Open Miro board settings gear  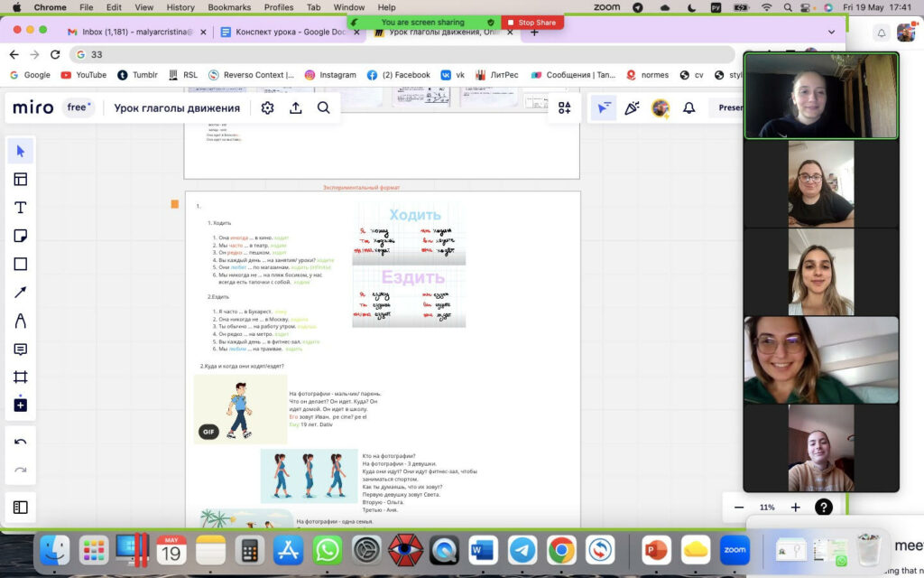267,108
